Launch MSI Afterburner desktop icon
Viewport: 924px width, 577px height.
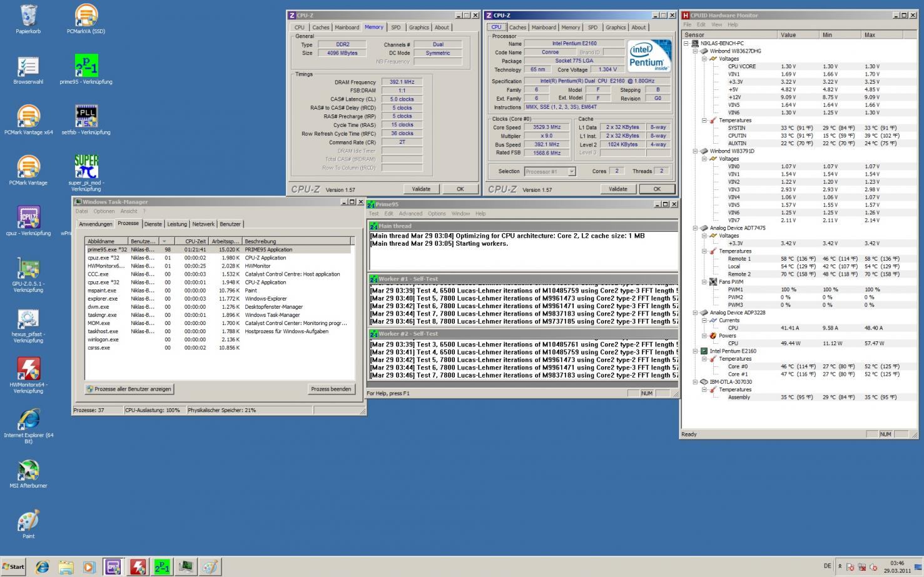28,474
